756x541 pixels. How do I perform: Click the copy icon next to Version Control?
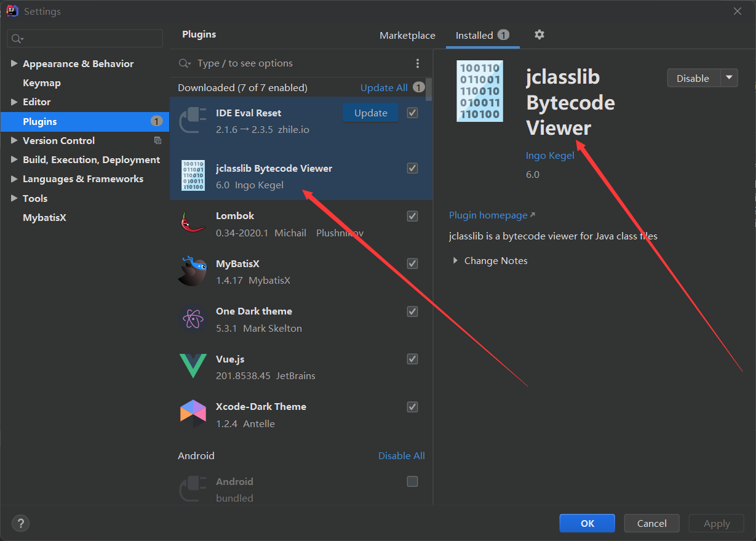pos(157,140)
